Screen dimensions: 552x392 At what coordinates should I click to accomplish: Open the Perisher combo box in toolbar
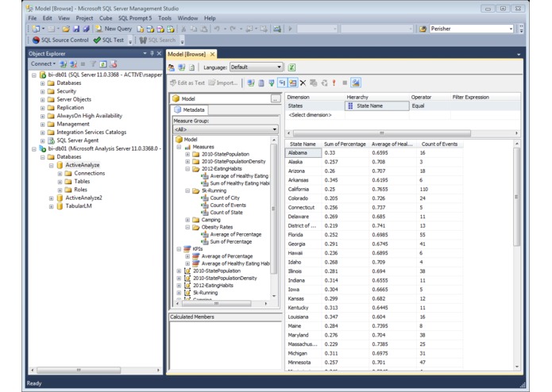[x=471, y=29]
